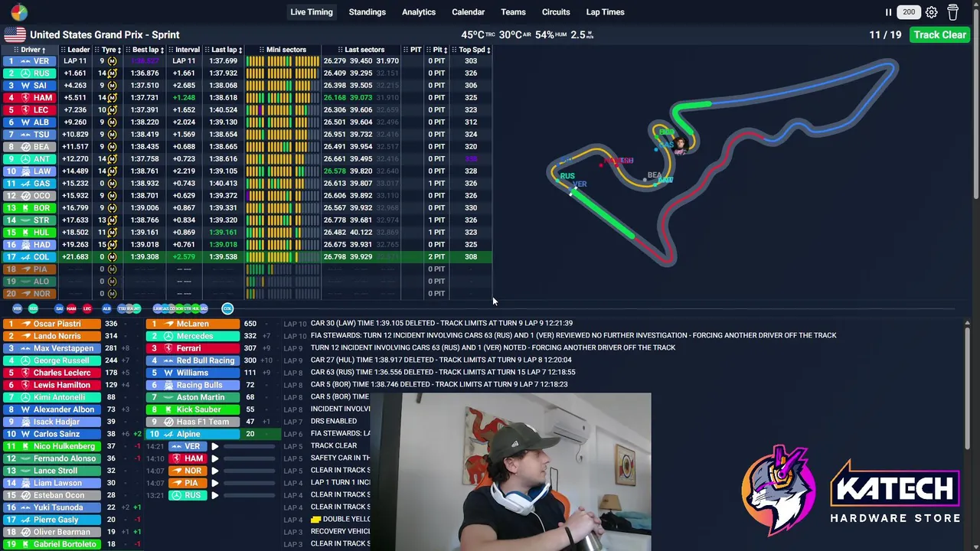Seek VER radio clip progress bar

coord(249,446)
